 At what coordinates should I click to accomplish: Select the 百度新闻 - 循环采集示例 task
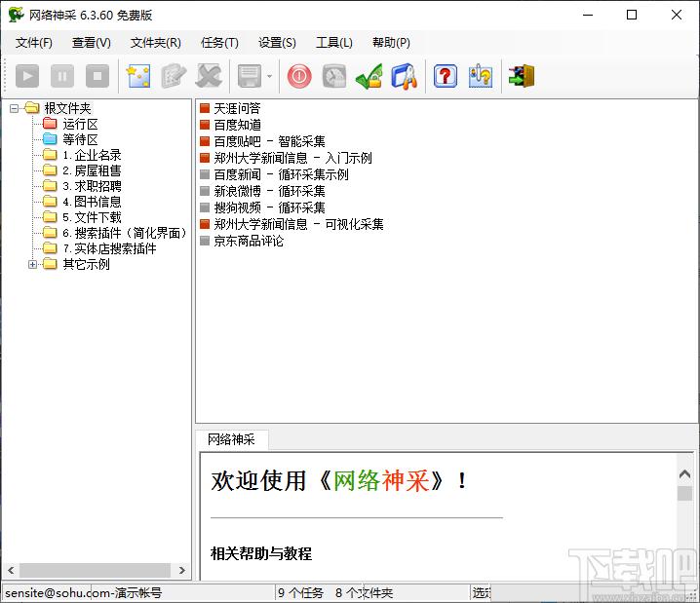[281, 174]
